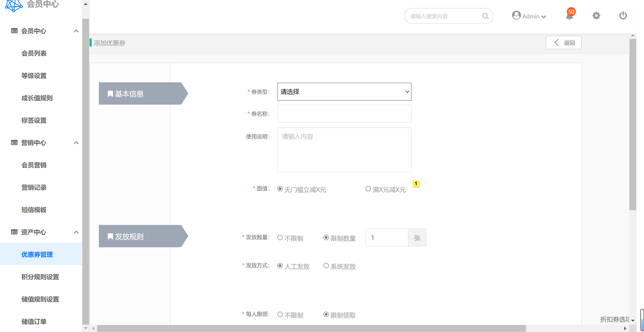Screen dimensions: 644x332
Task: Open 营销记录 in the sidebar
Action: tap(34, 187)
